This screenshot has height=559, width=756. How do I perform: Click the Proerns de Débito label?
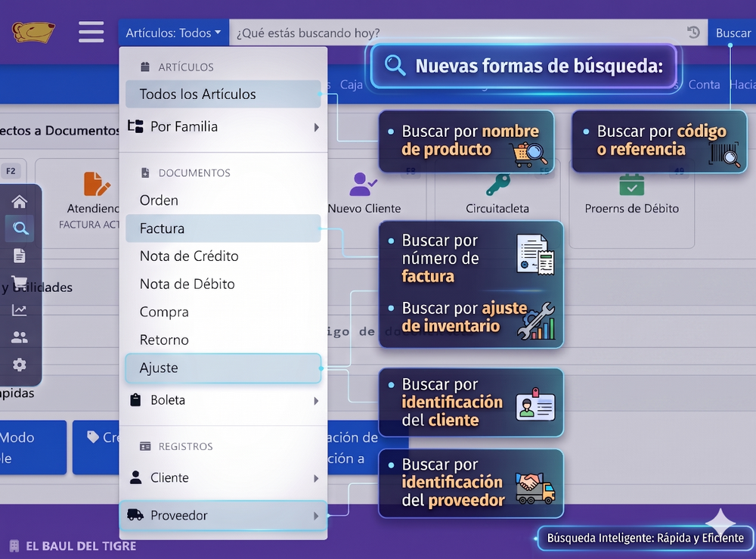point(631,208)
